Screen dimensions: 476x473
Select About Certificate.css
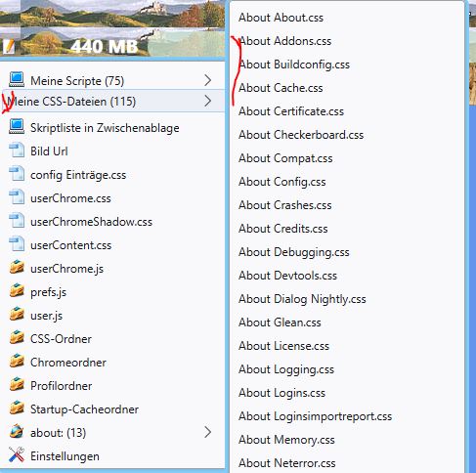coord(347,111)
